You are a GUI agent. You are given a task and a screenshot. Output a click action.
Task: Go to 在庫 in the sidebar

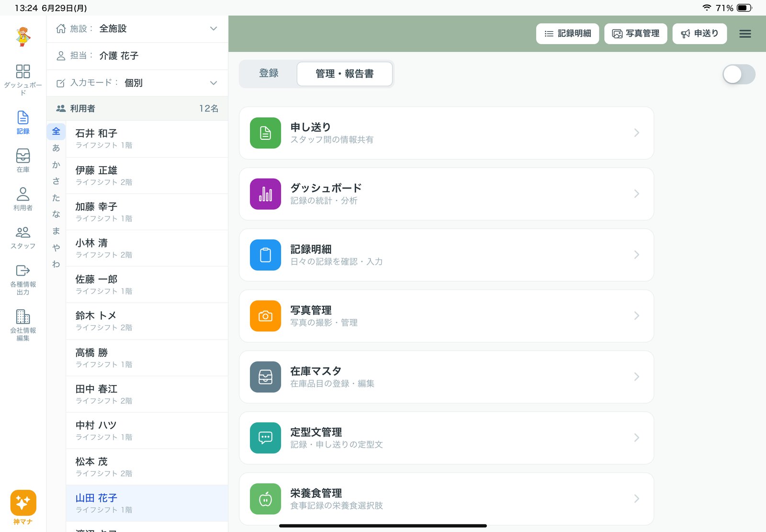pyautogui.click(x=23, y=160)
